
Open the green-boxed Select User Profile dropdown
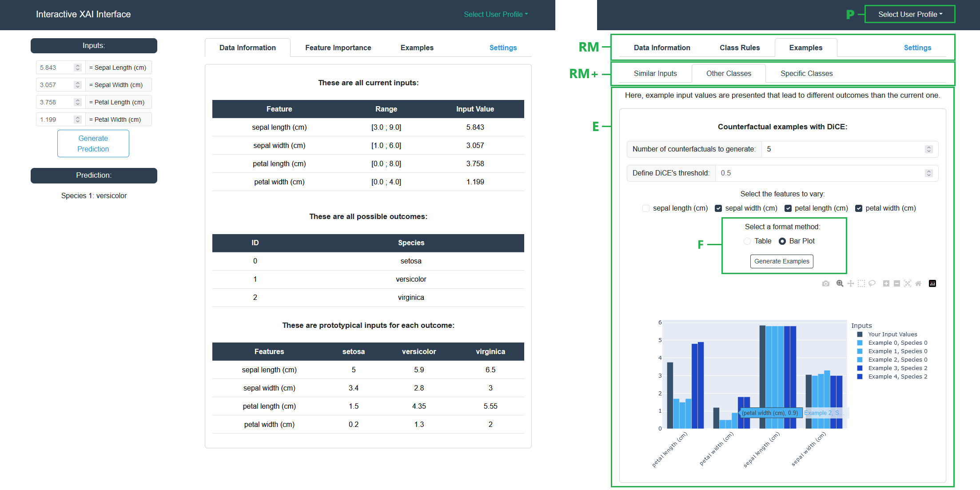pyautogui.click(x=910, y=14)
